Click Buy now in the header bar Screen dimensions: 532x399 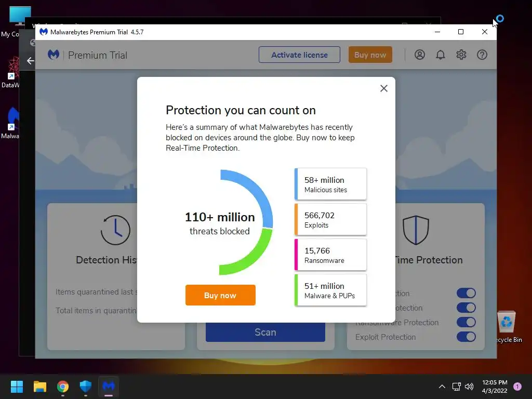pyautogui.click(x=370, y=55)
